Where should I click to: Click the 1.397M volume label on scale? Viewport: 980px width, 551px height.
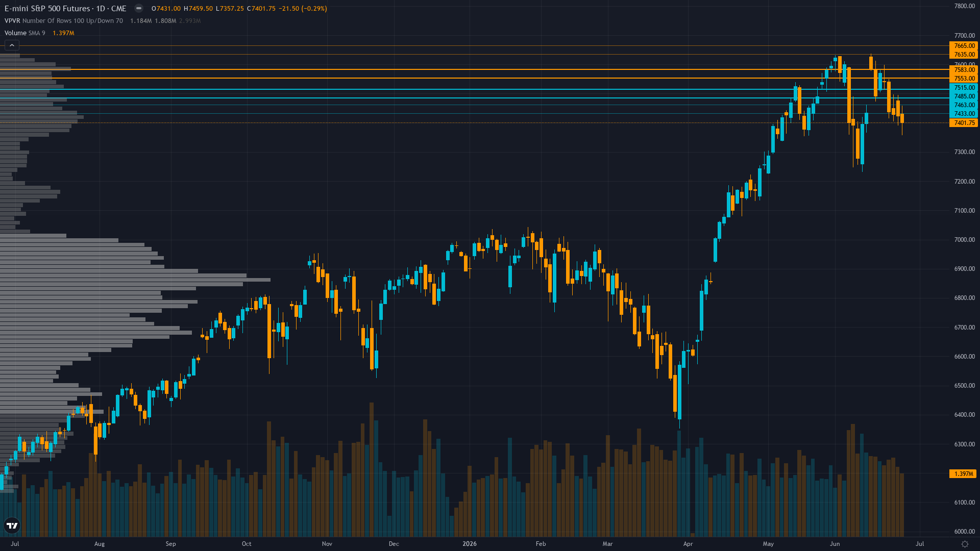[x=963, y=474]
